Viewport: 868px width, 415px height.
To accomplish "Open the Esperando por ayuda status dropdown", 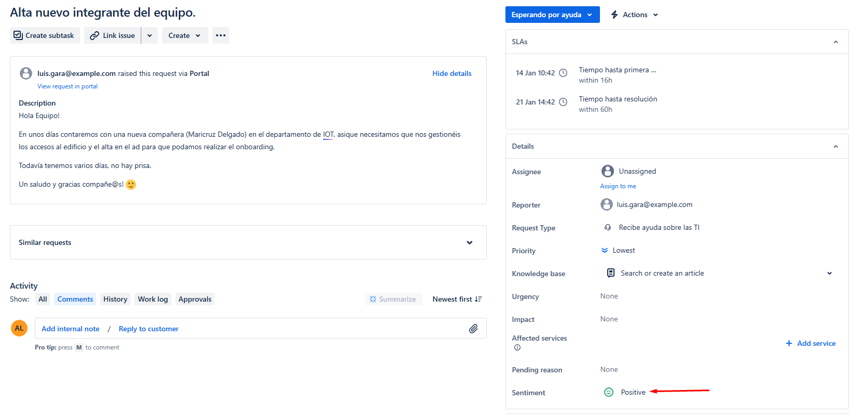I will 552,15.
